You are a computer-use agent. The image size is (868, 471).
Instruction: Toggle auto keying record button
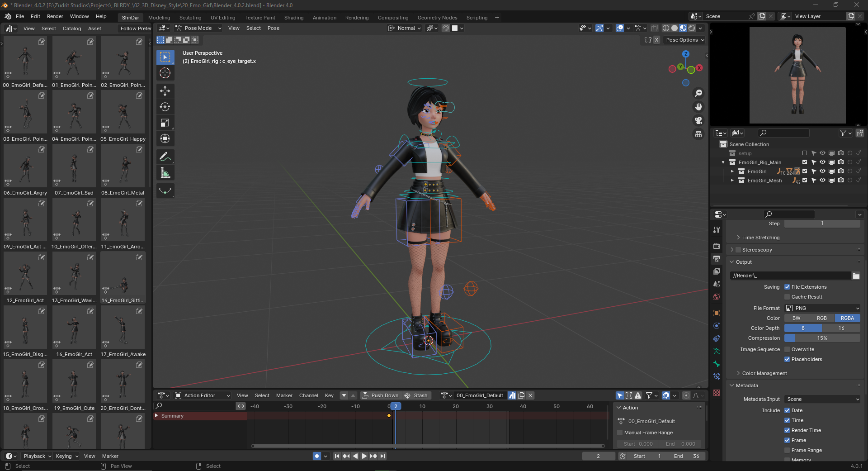[317, 456]
